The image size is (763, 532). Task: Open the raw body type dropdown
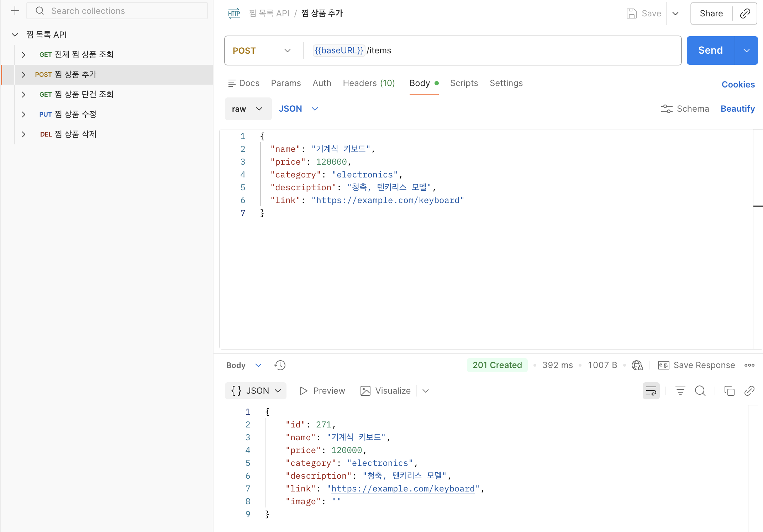click(x=248, y=109)
